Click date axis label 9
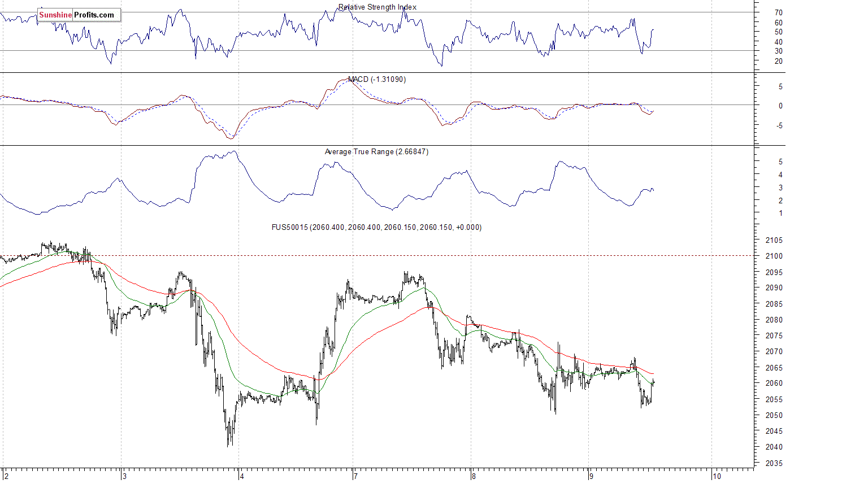This screenshot has width=868, height=488. pyautogui.click(x=591, y=477)
